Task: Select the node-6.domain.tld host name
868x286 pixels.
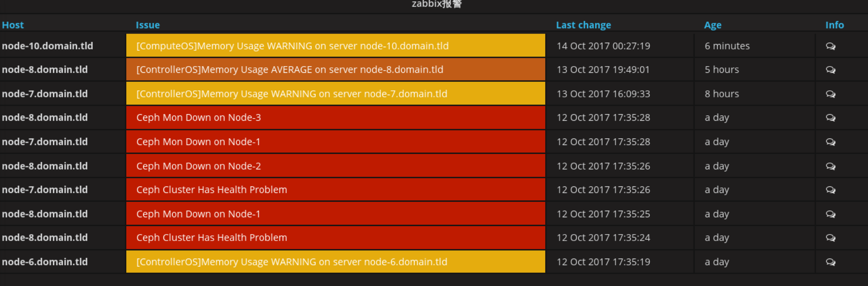Action: (45, 262)
